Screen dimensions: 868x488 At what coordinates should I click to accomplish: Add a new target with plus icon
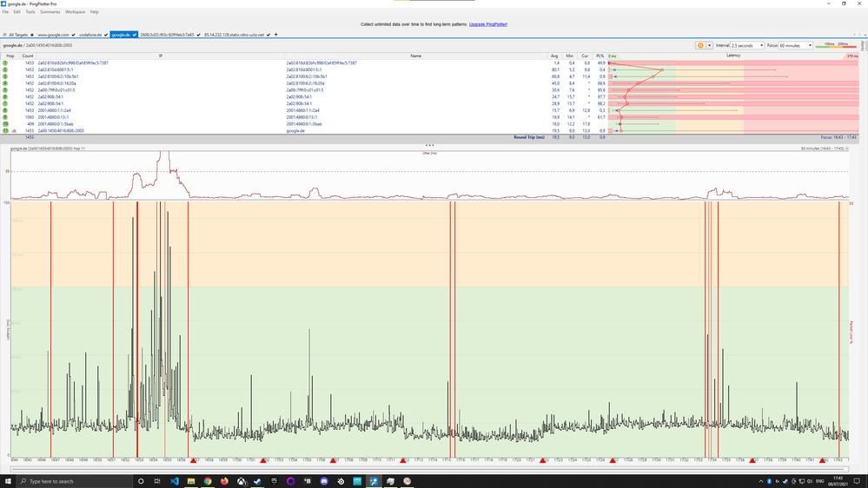tap(276, 35)
